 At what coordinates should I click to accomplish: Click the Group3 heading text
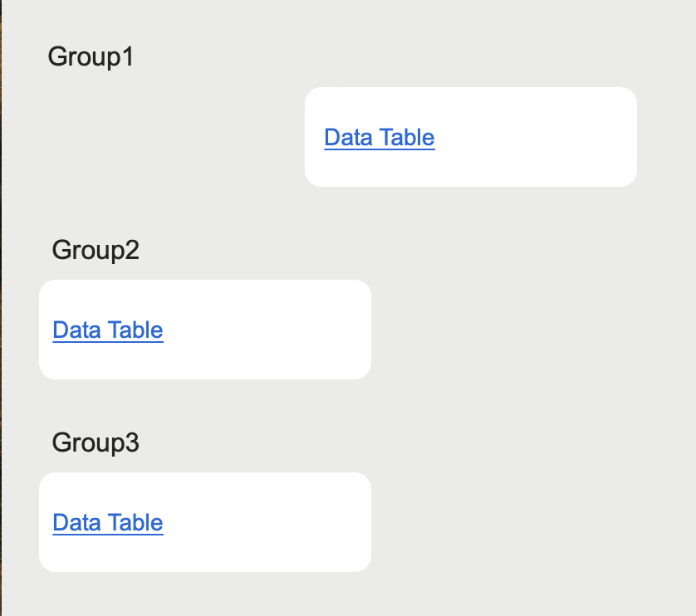(96, 442)
